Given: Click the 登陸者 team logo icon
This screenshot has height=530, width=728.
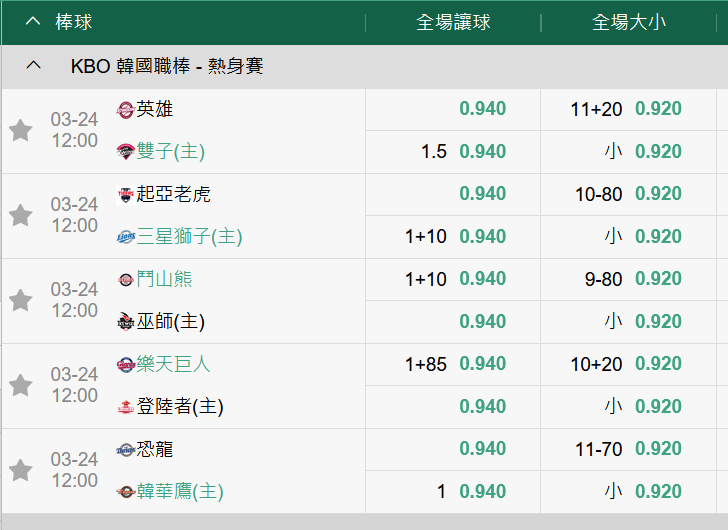Looking at the screenshot, I should coord(125,407).
